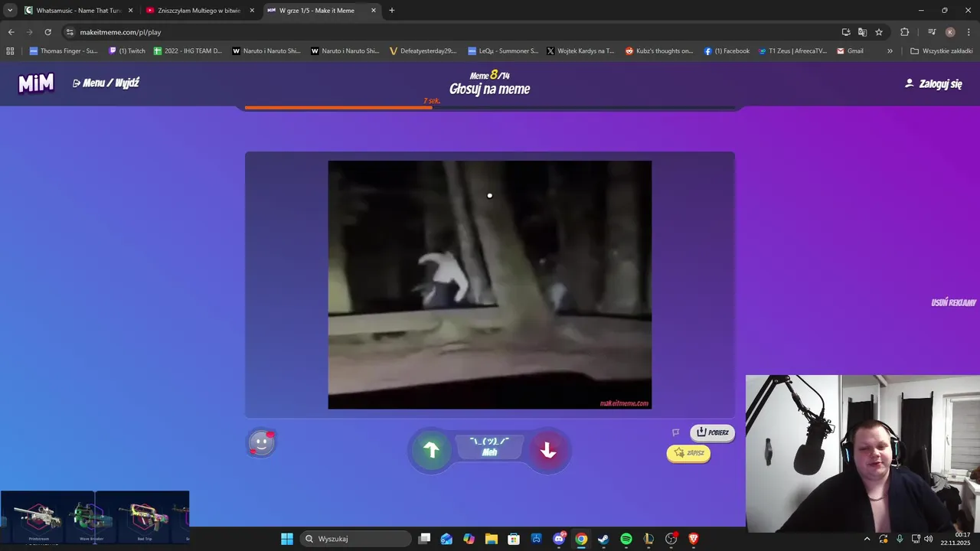Upvote the meme with green arrow
980x551 pixels.
(x=431, y=450)
